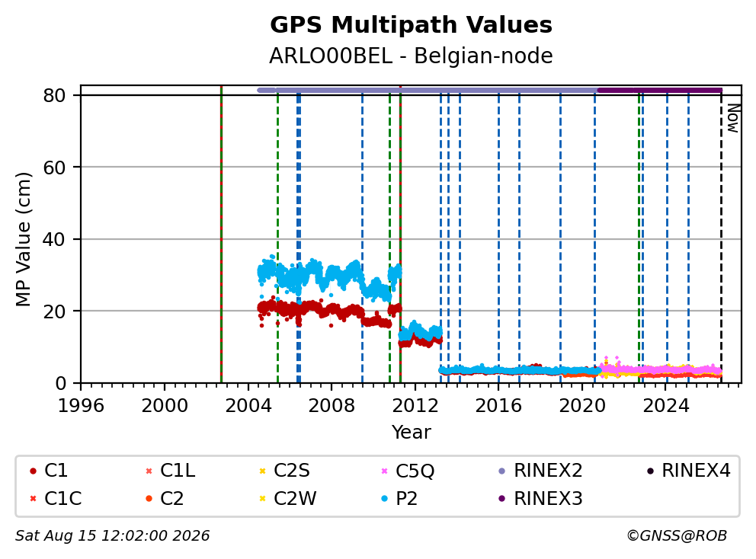Screen dimensions: 756x559
Task: Click the RINEX2 legend marker
Action: [x=502, y=471]
